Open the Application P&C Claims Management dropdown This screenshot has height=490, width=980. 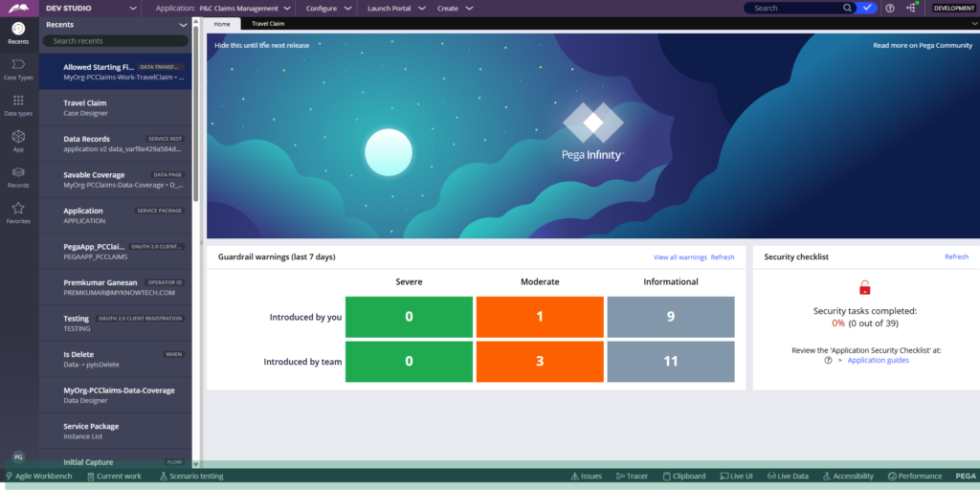pos(223,8)
